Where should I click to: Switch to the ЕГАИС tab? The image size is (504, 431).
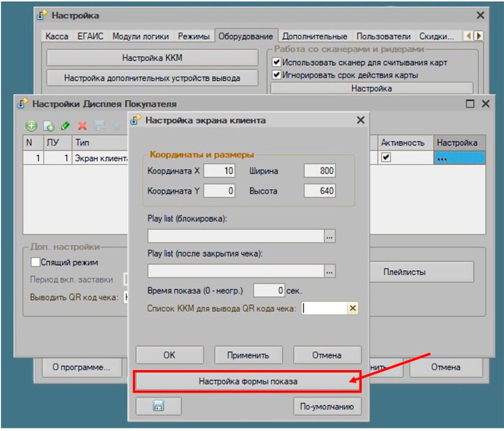[x=90, y=36]
